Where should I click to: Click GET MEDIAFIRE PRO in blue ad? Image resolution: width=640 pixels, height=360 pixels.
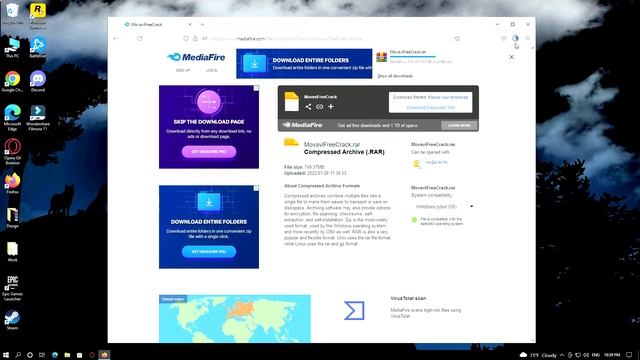209,251
